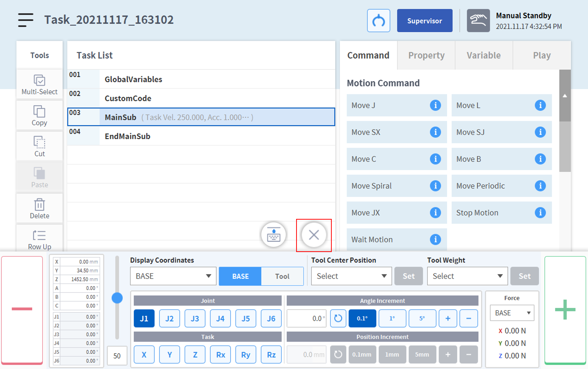The image size is (588, 369).
Task: Click the Cut tool icon
Action: [x=39, y=146]
